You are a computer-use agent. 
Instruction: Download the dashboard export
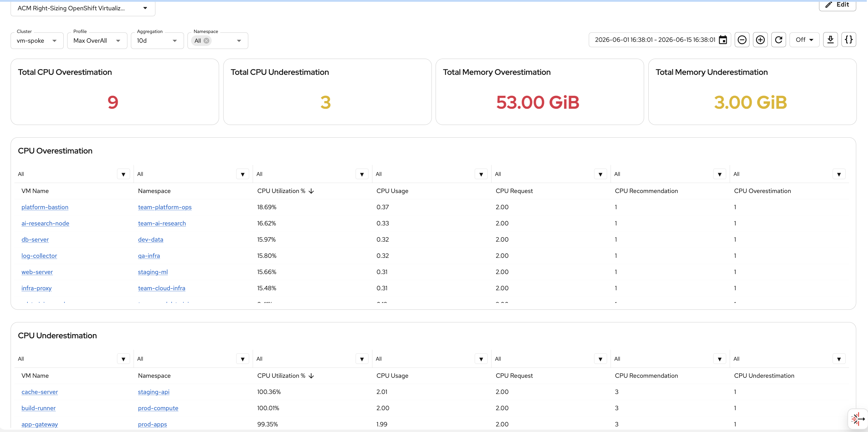(830, 40)
